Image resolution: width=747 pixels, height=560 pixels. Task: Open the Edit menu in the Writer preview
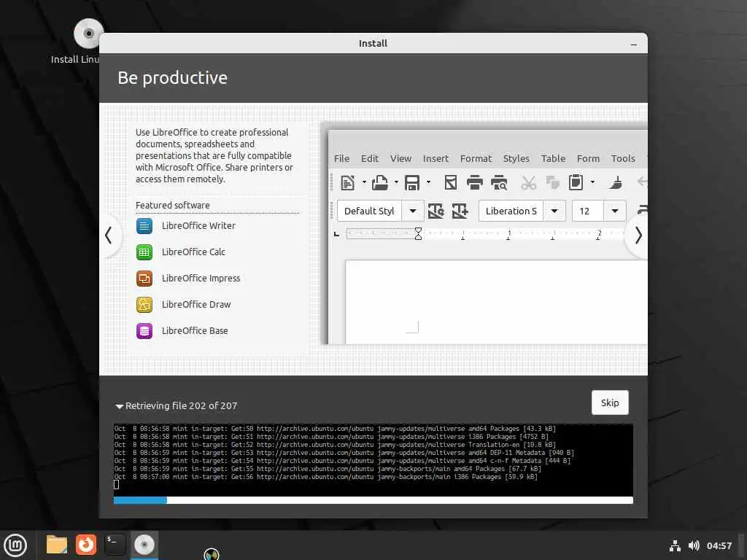(x=370, y=158)
